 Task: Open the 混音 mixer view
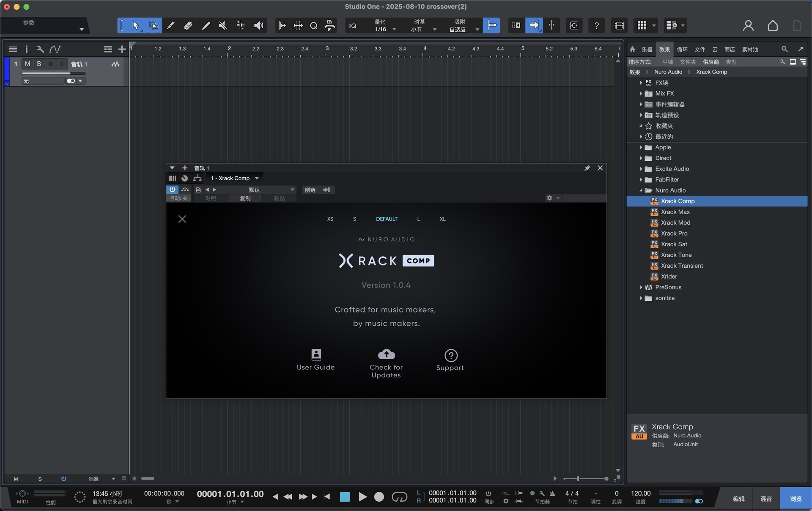766,499
